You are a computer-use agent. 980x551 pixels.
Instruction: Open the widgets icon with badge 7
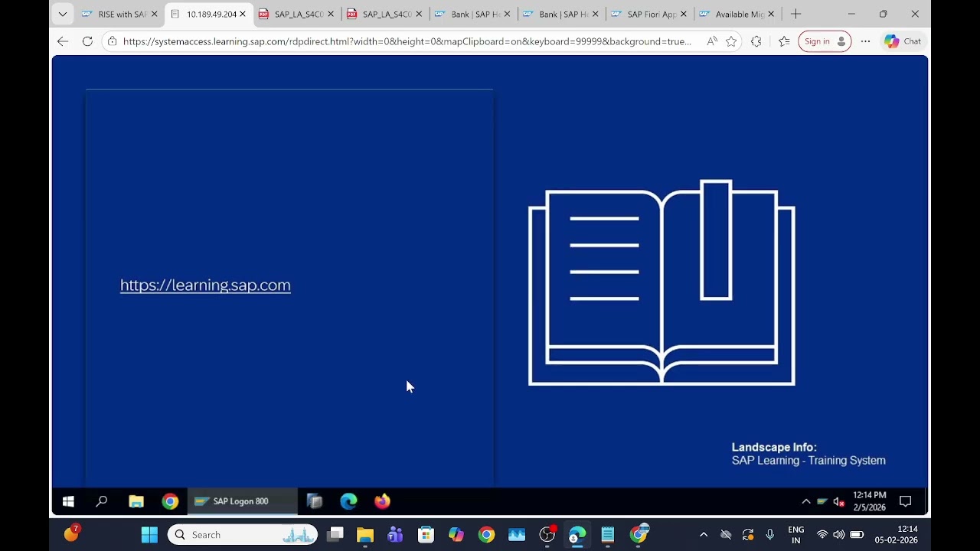click(x=72, y=533)
